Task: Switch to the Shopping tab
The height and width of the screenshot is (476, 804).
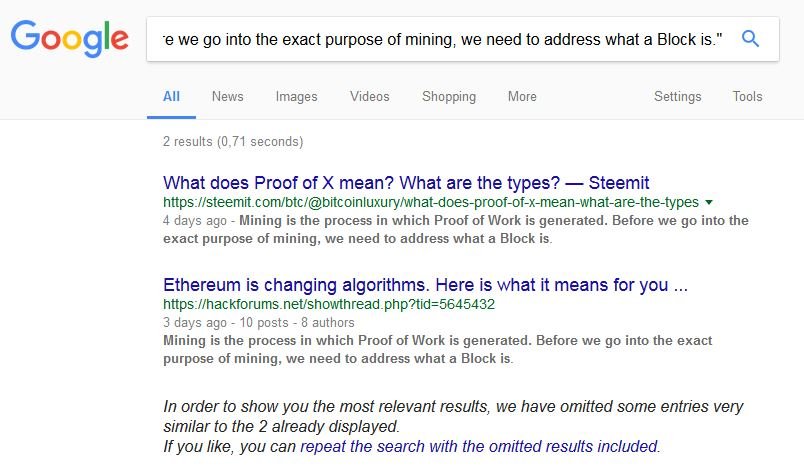Action: [x=449, y=96]
